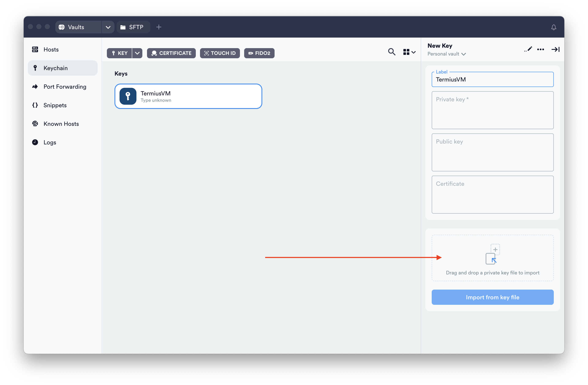Open the Logs section
This screenshot has height=385, width=588.
[50, 142]
